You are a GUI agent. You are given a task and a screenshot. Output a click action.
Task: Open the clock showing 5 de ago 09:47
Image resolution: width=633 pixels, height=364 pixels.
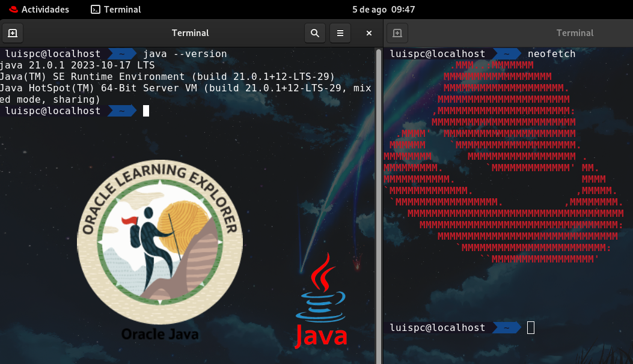[384, 9]
